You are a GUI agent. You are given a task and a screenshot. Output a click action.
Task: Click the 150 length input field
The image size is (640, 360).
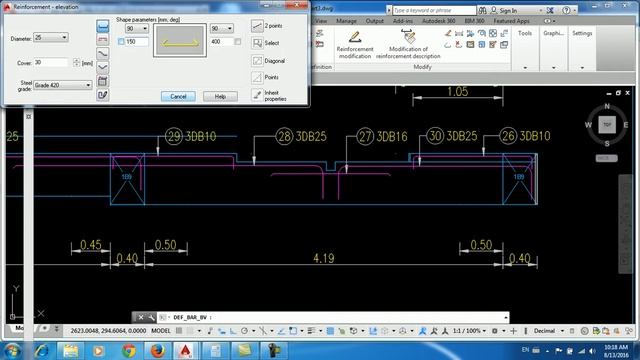coord(137,42)
